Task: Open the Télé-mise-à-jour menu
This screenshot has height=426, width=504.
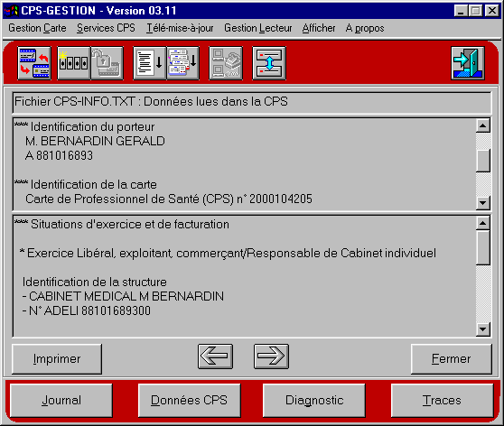Action: coord(180,28)
